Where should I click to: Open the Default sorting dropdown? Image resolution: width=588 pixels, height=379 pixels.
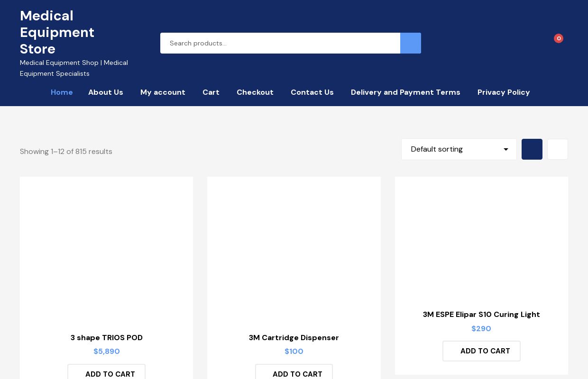pos(453,149)
